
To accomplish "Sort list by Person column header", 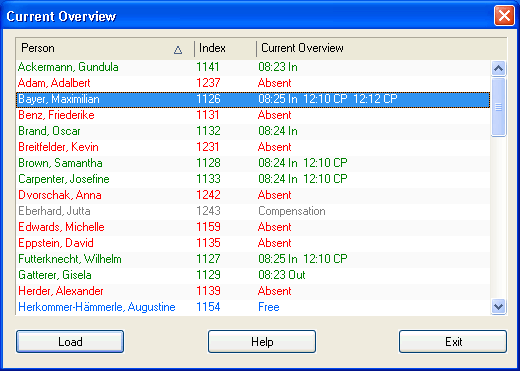I will (105, 49).
